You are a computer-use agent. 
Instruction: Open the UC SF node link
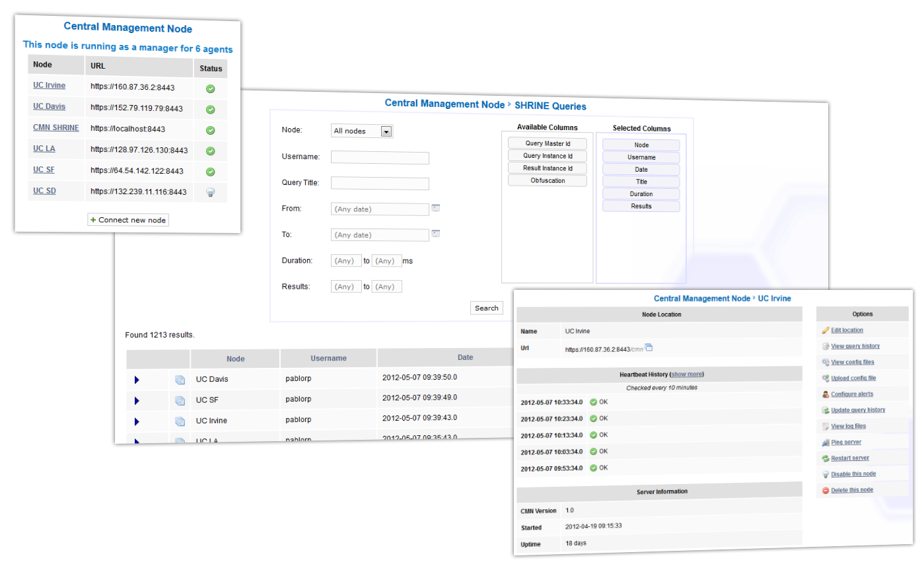pos(44,170)
